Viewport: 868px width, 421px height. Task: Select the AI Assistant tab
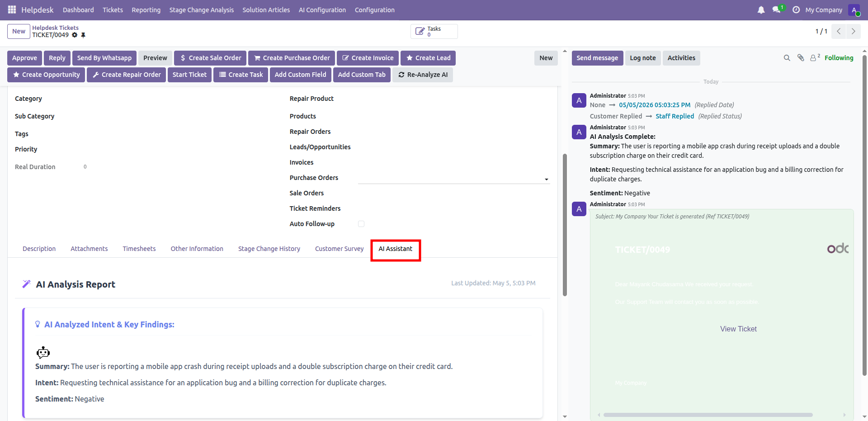396,249
